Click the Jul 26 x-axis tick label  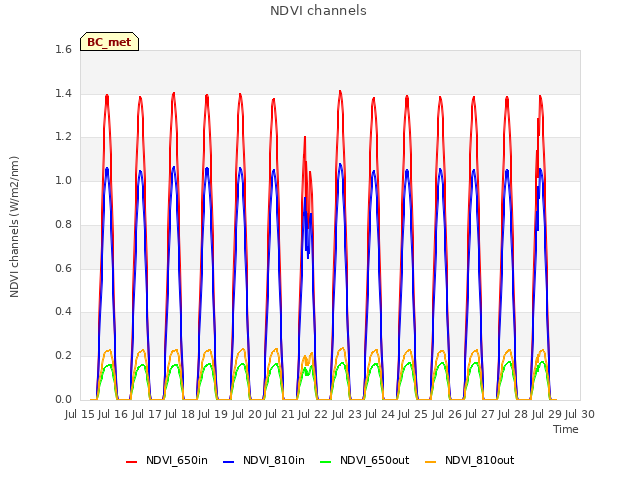point(446,415)
